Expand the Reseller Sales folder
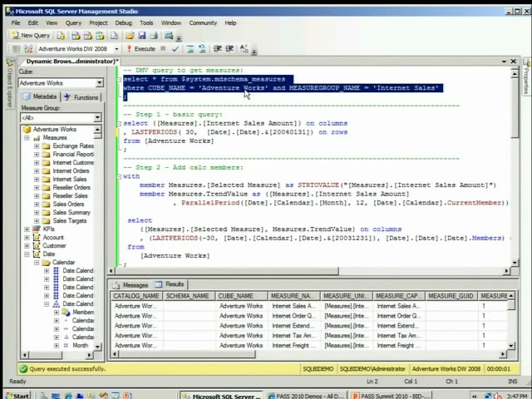Screen dimensions: 532x399 (x=37, y=196)
